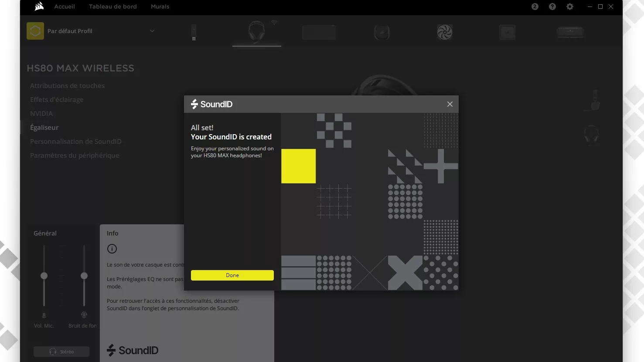
Task: Select the HS80 headset device icon
Action: tap(256, 32)
